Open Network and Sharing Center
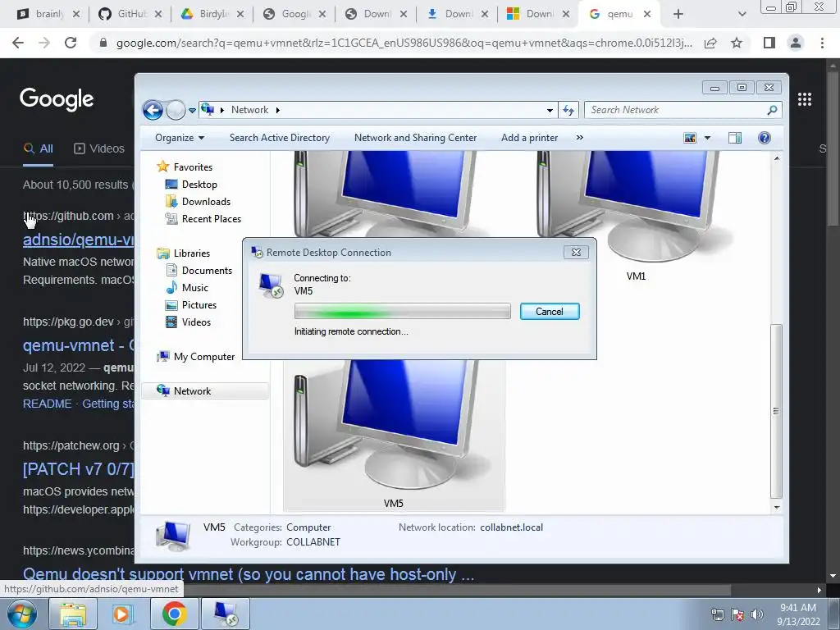The width and height of the screenshot is (840, 630). pyautogui.click(x=415, y=138)
